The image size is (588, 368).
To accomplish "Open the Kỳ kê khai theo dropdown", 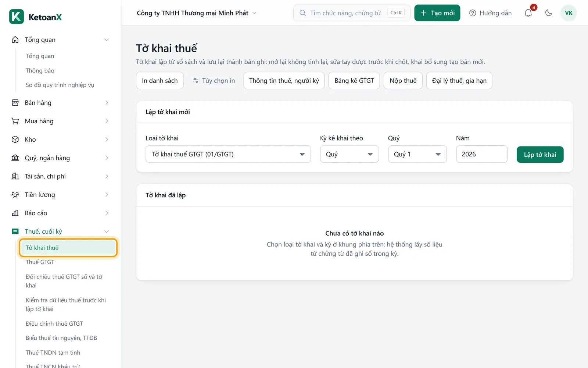I will click(349, 154).
